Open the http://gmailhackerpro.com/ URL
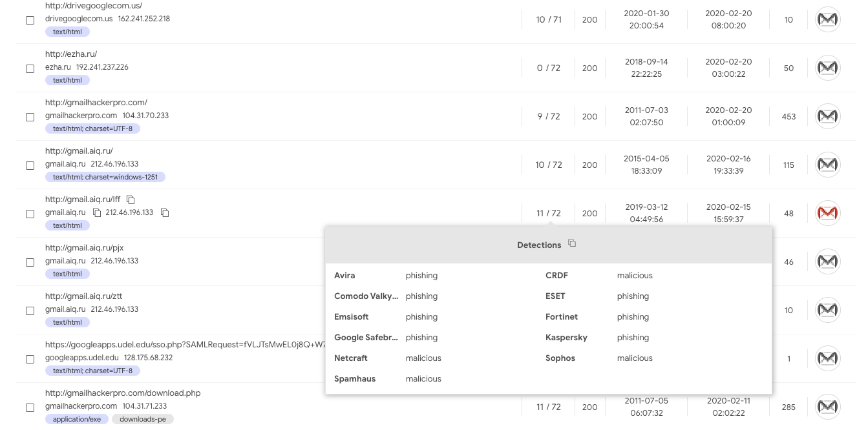This screenshot has height=430, width=868. point(96,103)
